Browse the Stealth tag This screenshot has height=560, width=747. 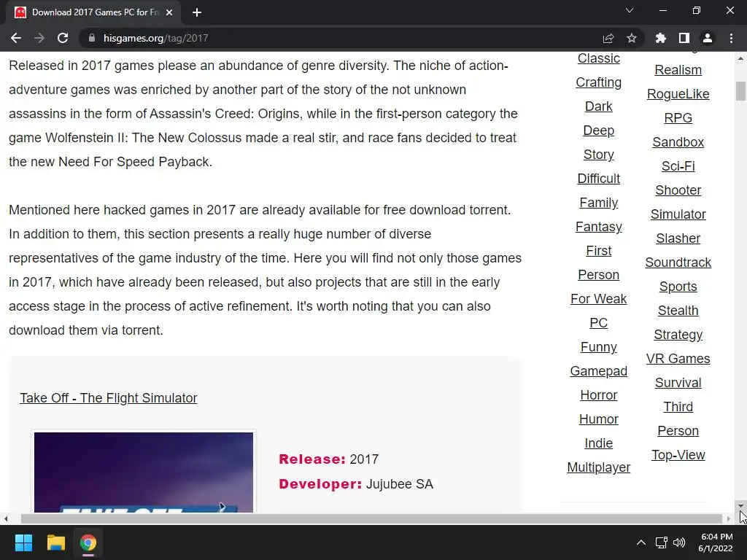(x=678, y=311)
